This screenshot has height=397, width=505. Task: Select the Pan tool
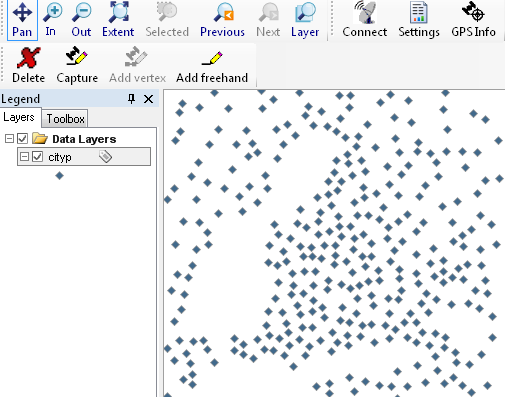(22, 20)
